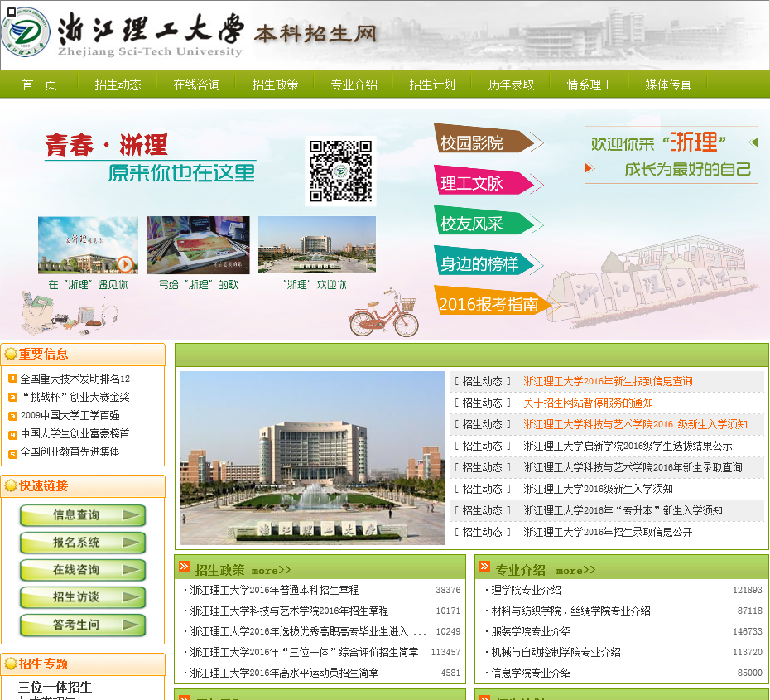The height and width of the screenshot is (700, 770).
Task: Click the 在线咨询 quick link button
Action: pyautogui.click(x=83, y=570)
